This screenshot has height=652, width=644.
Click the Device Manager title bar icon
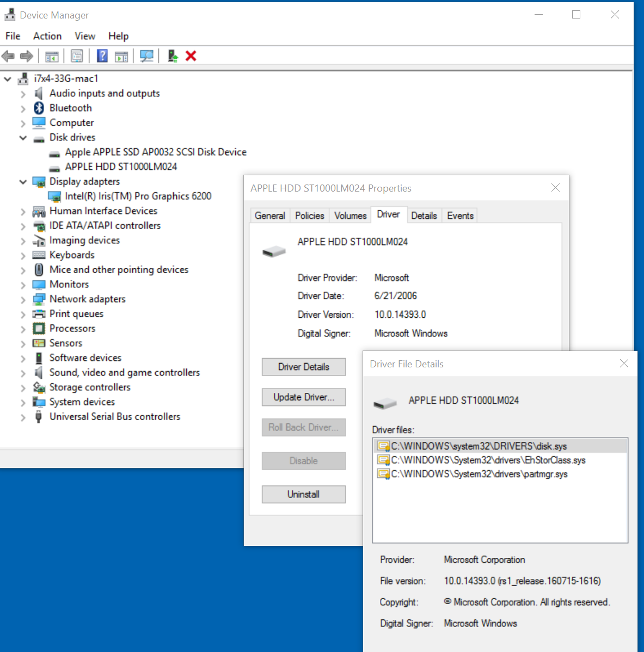point(10,15)
